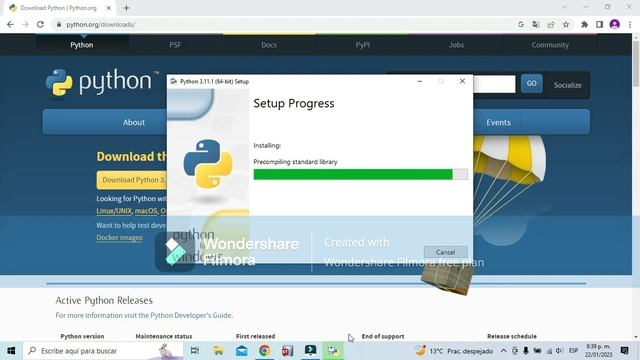Viewport: 640px width, 360px height.
Task: Open the Chrome extensions puzzle icon
Action: click(584, 24)
